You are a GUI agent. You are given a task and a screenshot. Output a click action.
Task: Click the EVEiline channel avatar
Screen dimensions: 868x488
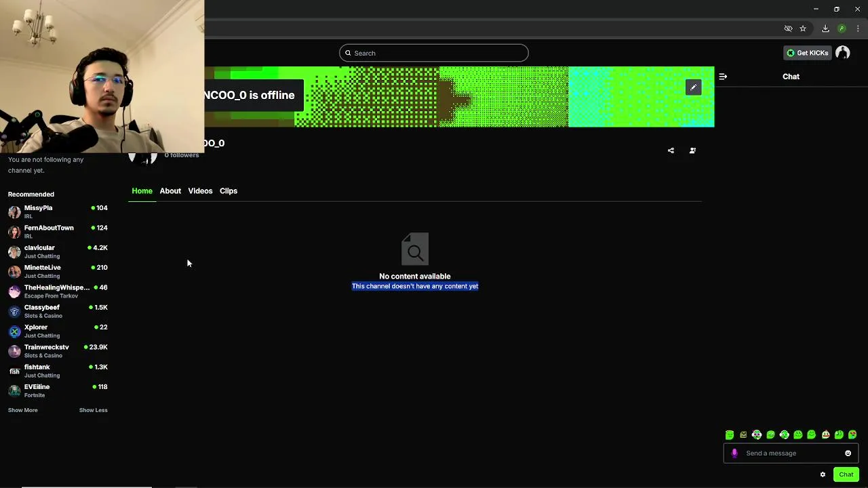click(14, 391)
